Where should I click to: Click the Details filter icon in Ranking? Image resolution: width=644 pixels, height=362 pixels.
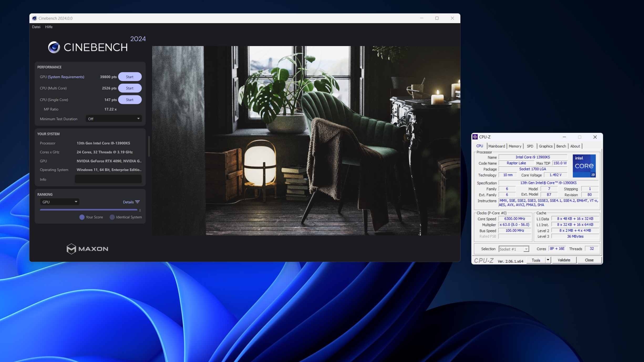137,202
